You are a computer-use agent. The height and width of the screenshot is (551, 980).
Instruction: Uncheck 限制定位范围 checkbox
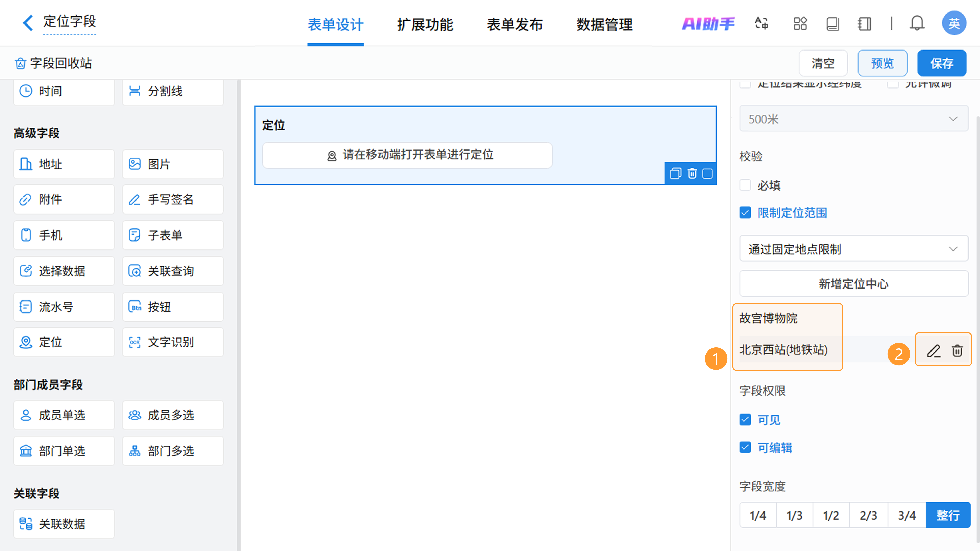(x=745, y=212)
